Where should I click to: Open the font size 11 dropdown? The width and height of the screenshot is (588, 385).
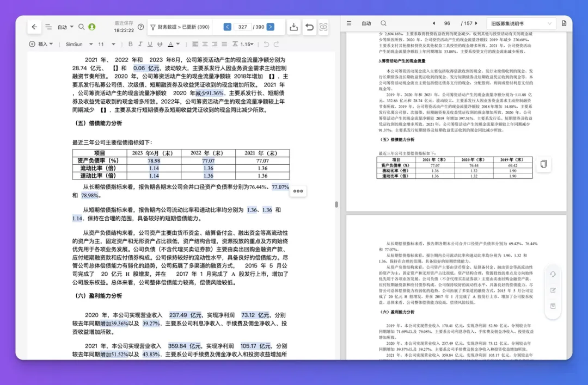coord(107,44)
